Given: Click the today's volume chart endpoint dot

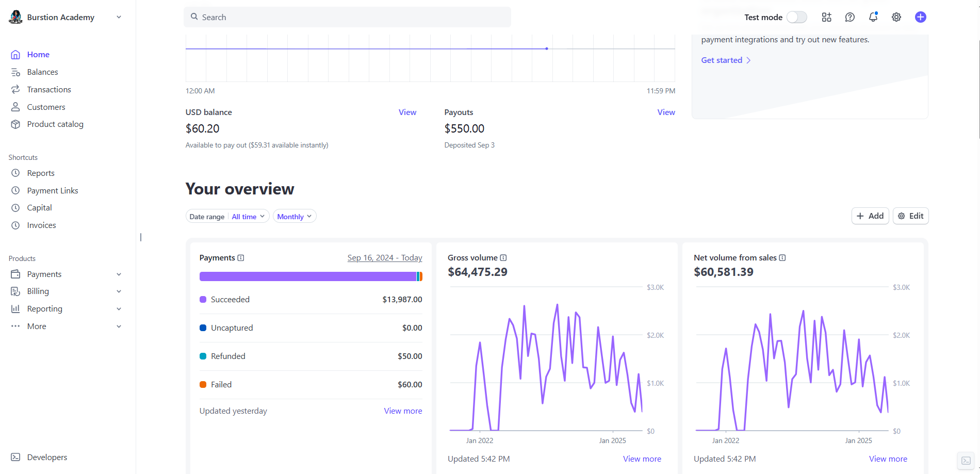Looking at the screenshot, I should coord(547,48).
